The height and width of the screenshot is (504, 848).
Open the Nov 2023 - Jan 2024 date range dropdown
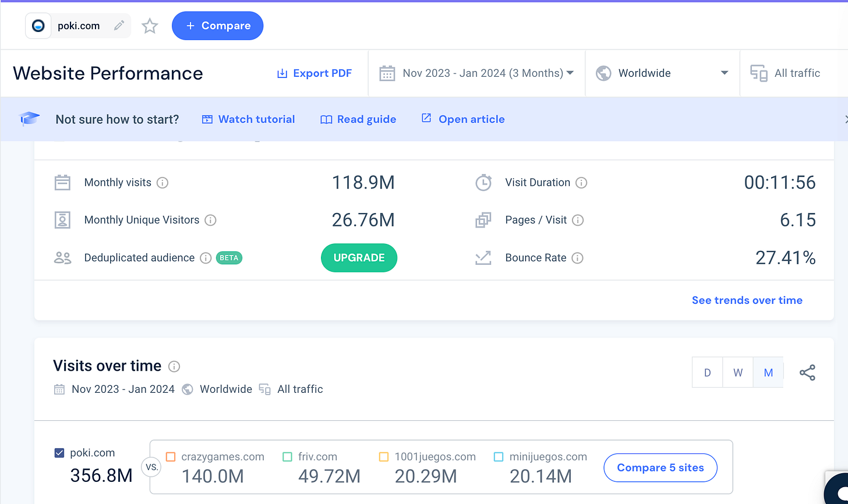(476, 73)
